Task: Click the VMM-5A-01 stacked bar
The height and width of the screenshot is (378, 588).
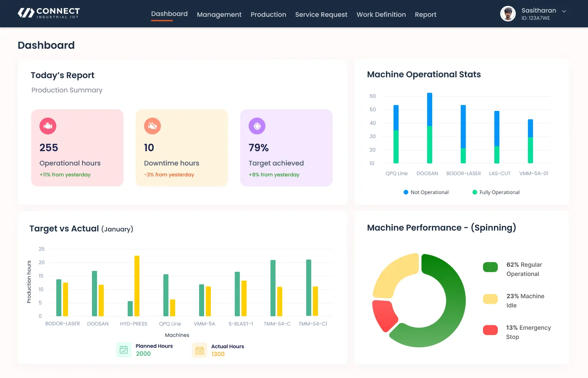Action: coord(530,141)
